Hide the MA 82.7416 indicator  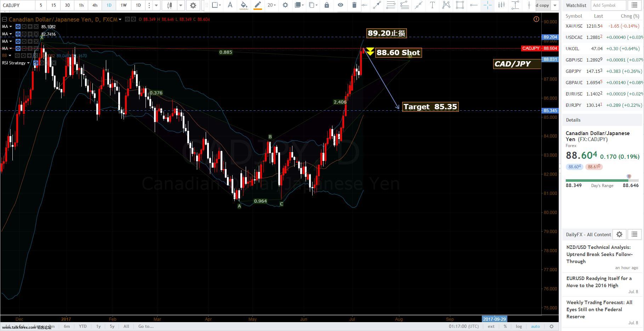click(18, 34)
